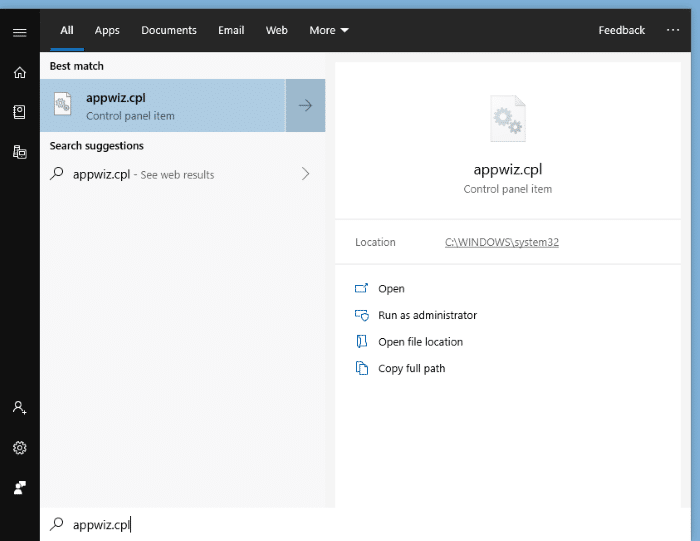Click Control panel item text in preview
700x541 pixels.
(x=508, y=189)
